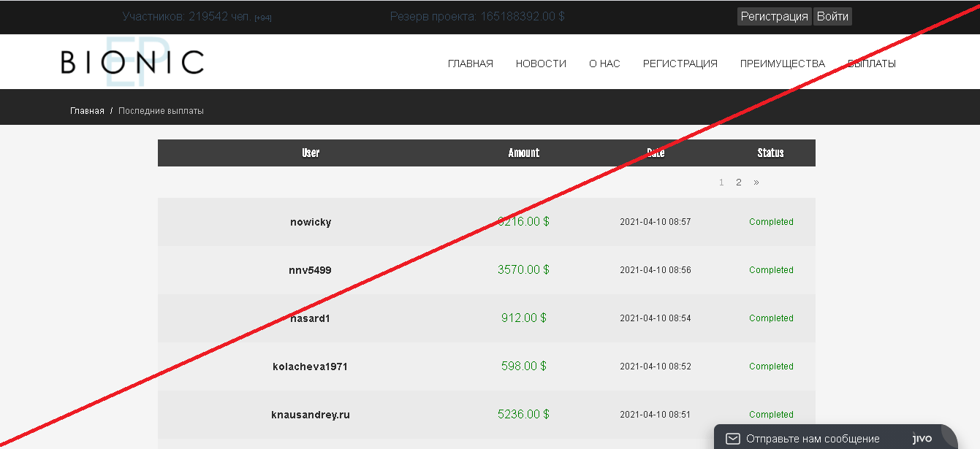
Task: Select user nowicky
Action: point(311,222)
